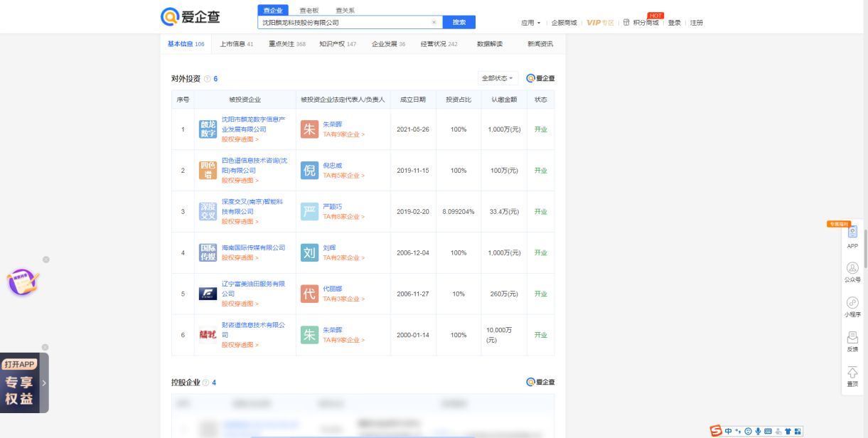The image size is (868, 438).
Task: Click the 注册 link
Action: (697, 23)
